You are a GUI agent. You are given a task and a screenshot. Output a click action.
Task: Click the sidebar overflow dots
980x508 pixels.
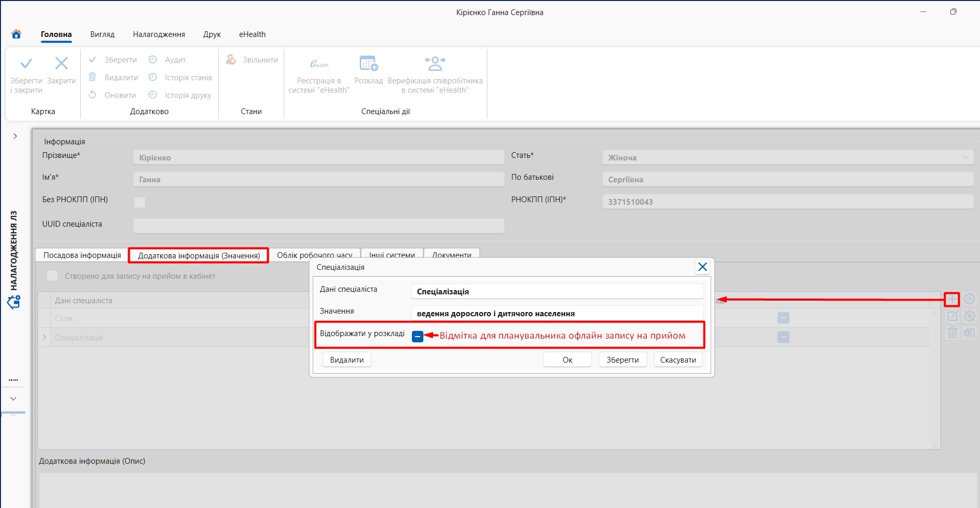tap(14, 380)
